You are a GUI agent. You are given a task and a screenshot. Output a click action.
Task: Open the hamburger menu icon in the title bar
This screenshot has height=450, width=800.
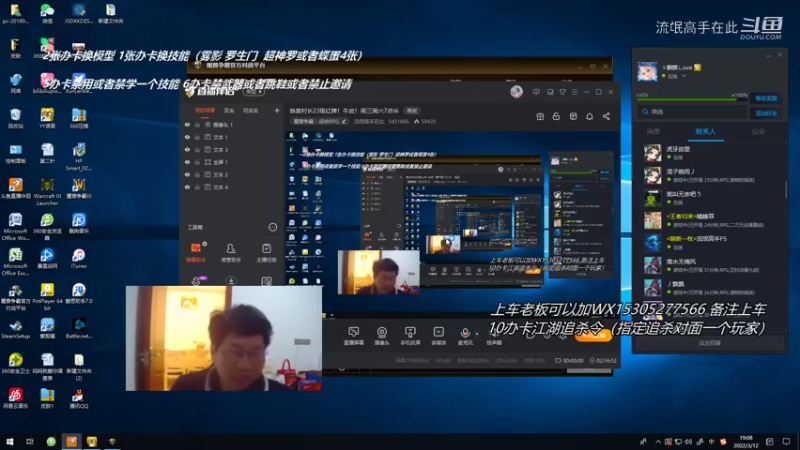574,92
